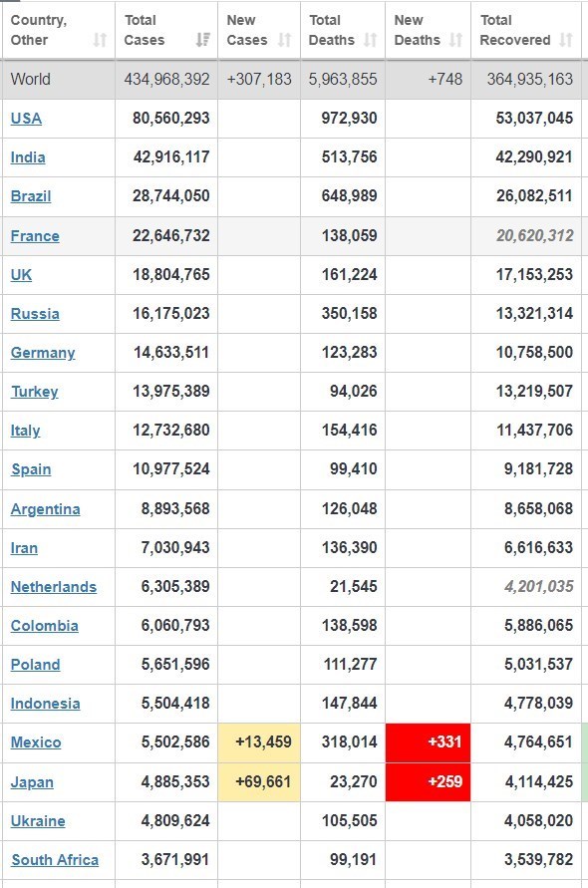Click Total Cases descending sort icon
This screenshot has height=888, width=588.
pyautogui.click(x=202, y=40)
